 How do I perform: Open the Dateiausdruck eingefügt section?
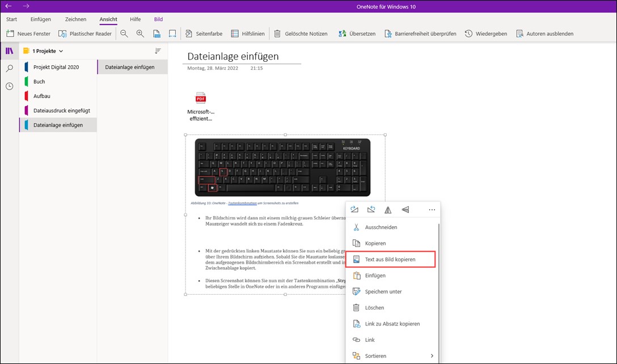pos(58,111)
